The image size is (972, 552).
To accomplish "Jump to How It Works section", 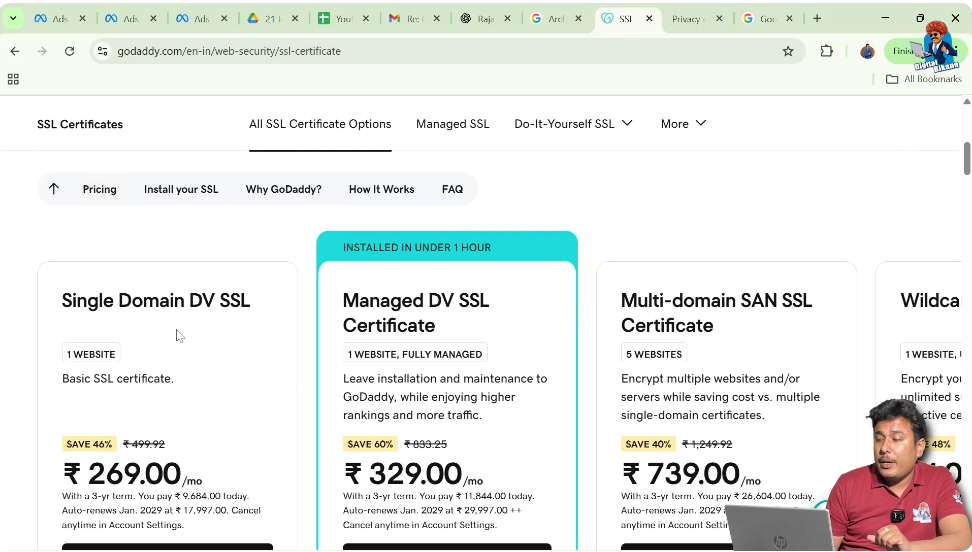I will [381, 189].
